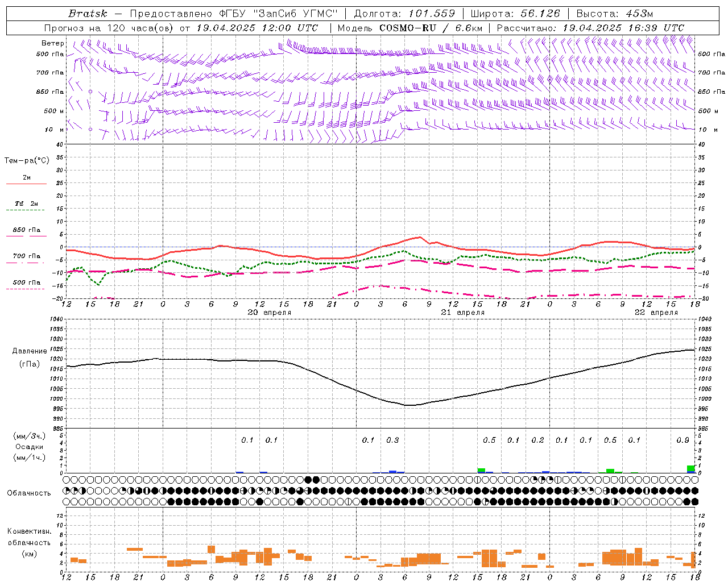Click the 2м temperature legend entry

tap(27, 177)
